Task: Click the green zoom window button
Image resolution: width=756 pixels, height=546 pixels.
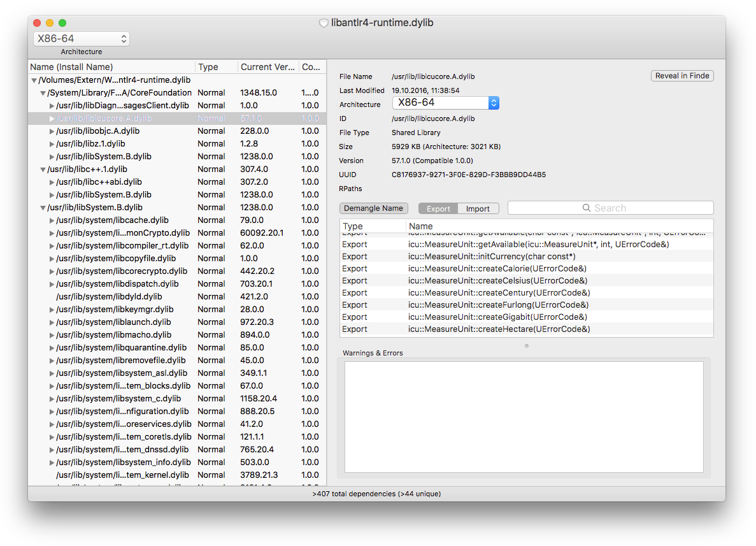Action: coord(62,23)
